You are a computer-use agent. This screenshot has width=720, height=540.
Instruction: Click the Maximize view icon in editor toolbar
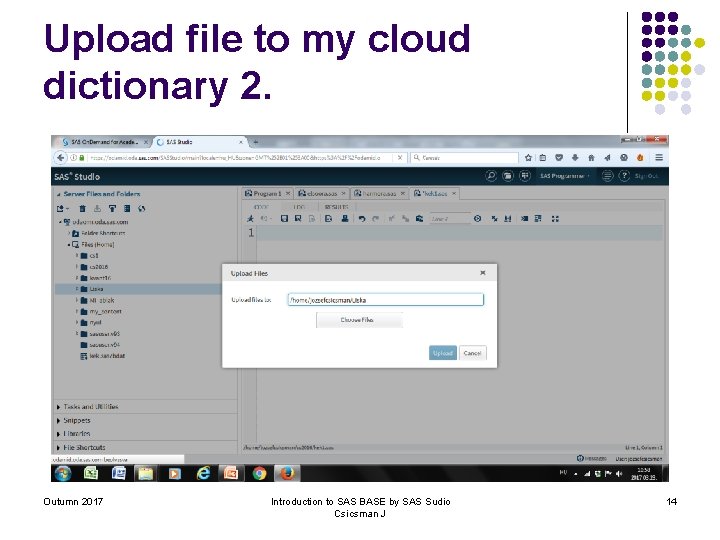(555, 219)
